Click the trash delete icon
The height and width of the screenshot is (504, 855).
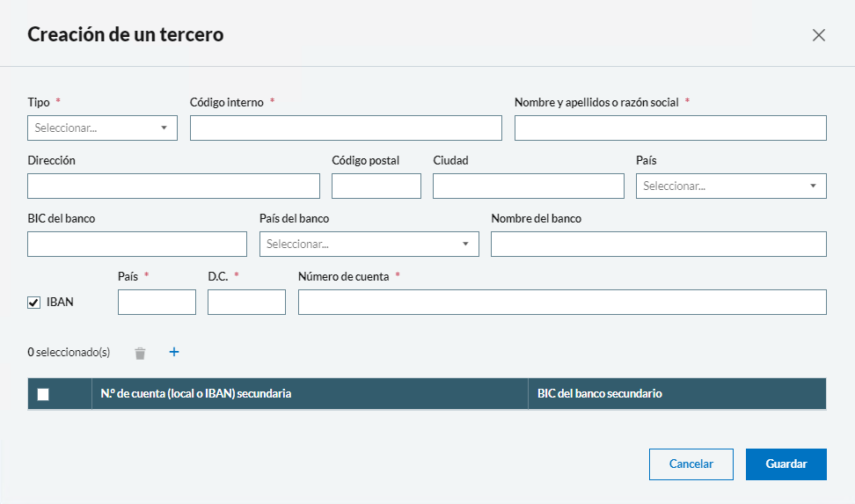pos(140,353)
